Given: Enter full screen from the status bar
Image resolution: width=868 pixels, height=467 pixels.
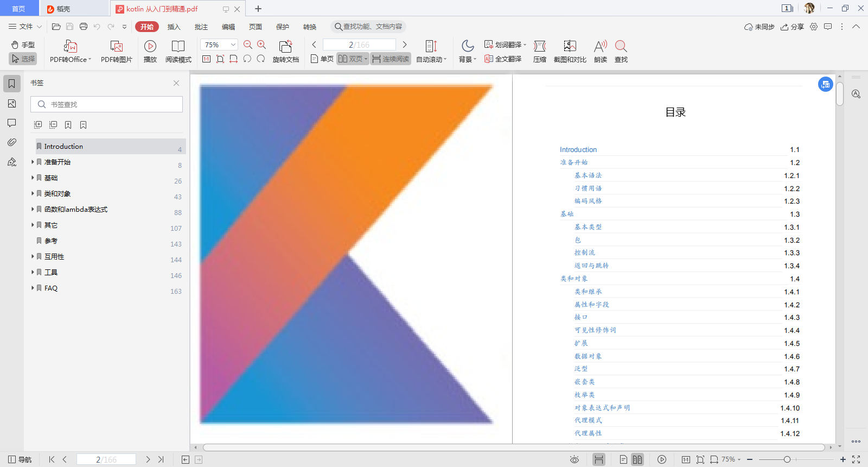Looking at the screenshot, I should click(856, 459).
